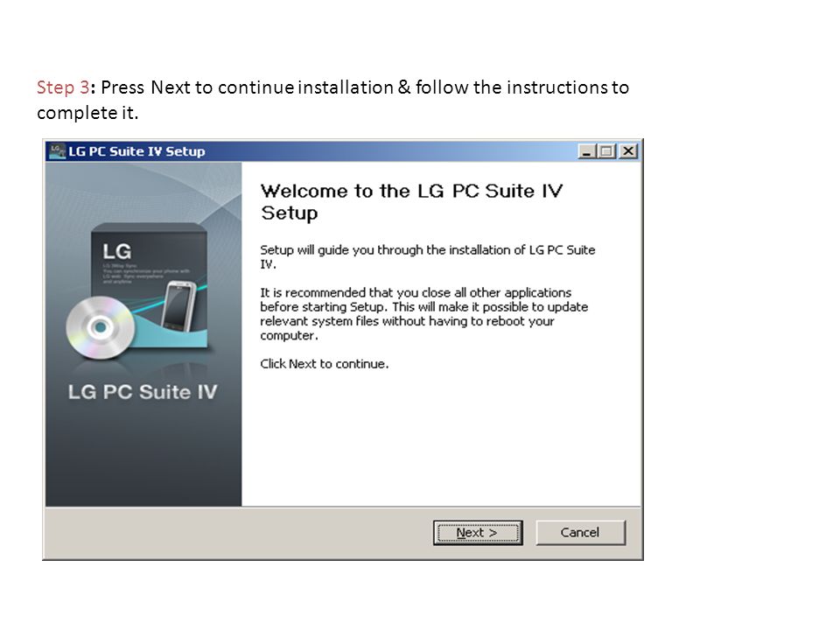The height and width of the screenshot is (630, 840).
Task: Click the "Setup will guide you" paragraph
Action: tap(428, 256)
